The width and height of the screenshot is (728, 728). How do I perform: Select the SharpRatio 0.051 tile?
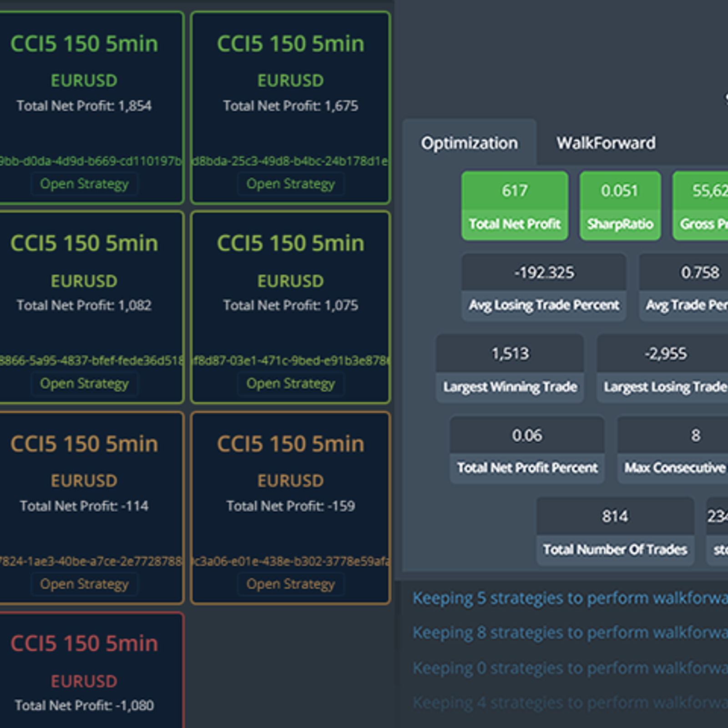(620, 206)
